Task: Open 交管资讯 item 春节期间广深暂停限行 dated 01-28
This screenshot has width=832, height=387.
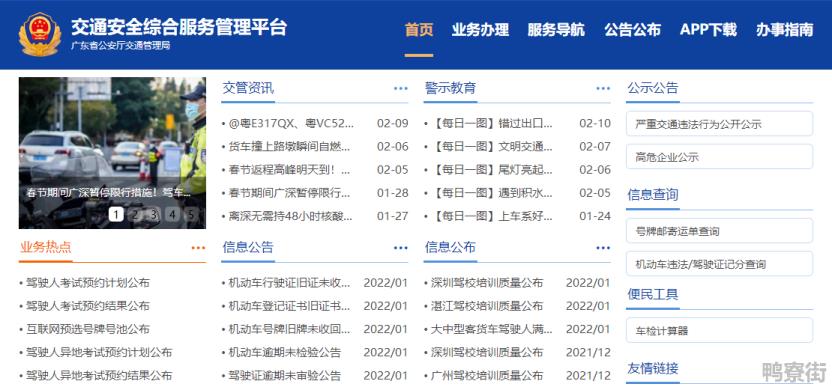Action: (x=289, y=193)
